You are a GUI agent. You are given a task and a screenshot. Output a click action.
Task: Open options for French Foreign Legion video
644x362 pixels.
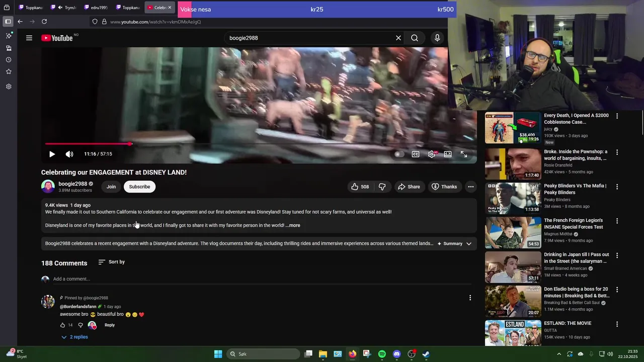617,221
